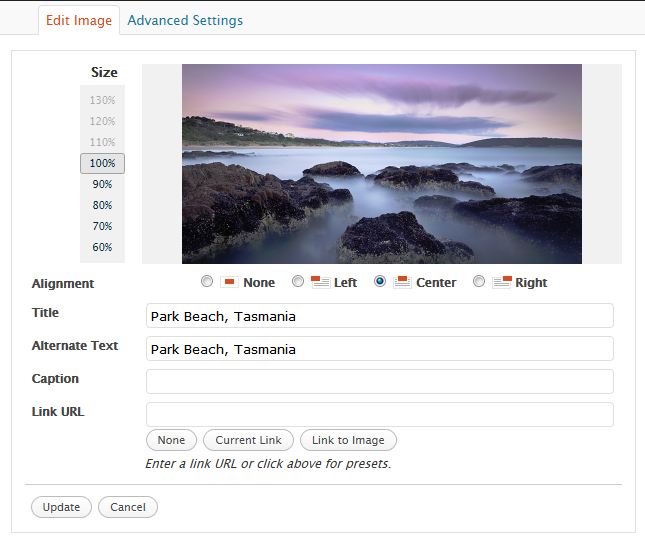Select the None alignment radio button
645x541 pixels.
(207, 281)
